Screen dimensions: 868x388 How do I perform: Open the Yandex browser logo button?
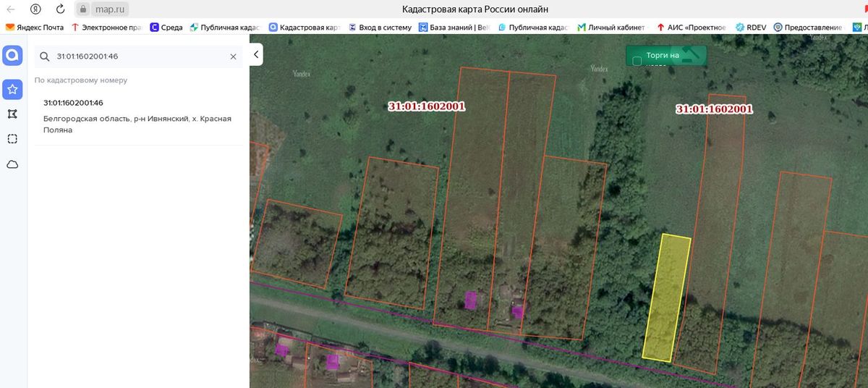pyautogui.click(x=35, y=9)
